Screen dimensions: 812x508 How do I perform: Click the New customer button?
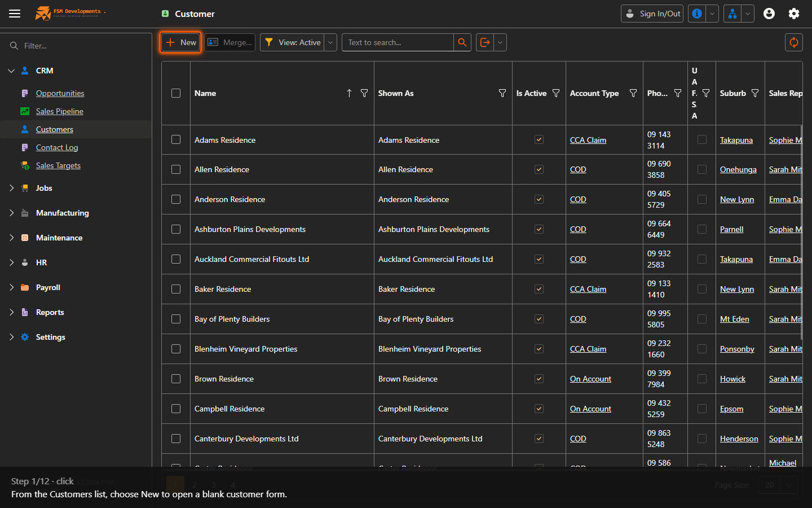point(181,42)
